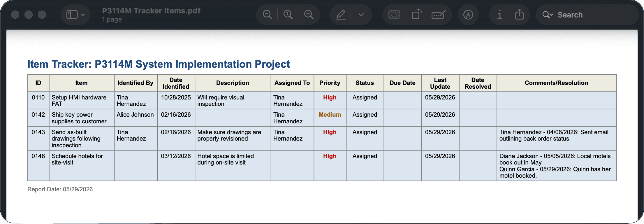Click the close window button
Image resolution: width=644 pixels, height=224 pixels.
tap(15, 15)
